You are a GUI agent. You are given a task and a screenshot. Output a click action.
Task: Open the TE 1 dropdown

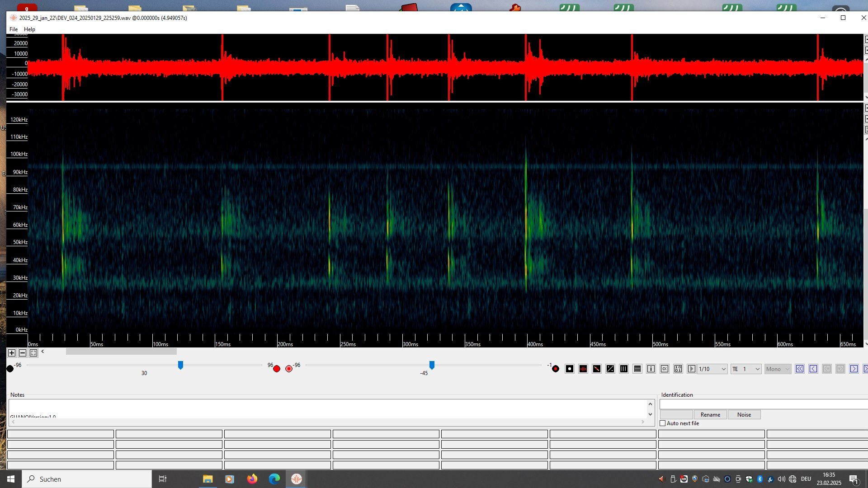(x=746, y=369)
